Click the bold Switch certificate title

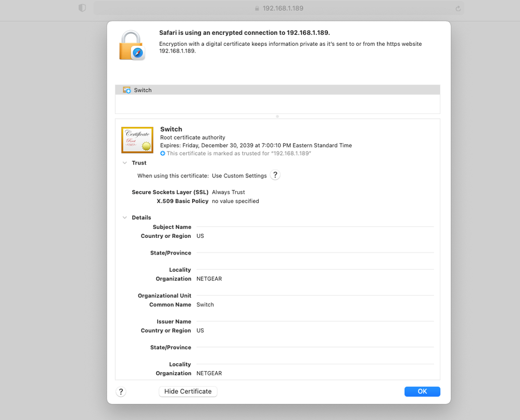click(x=171, y=129)
